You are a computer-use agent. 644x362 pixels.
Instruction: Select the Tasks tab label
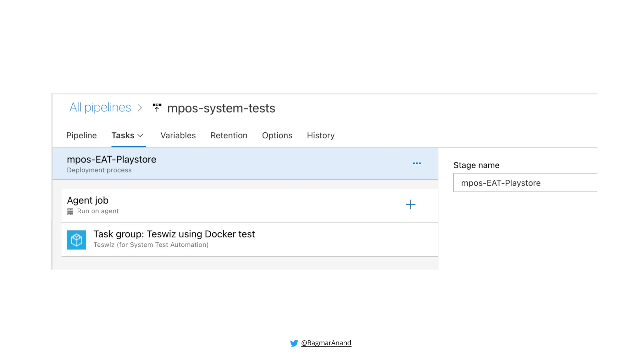123,135
